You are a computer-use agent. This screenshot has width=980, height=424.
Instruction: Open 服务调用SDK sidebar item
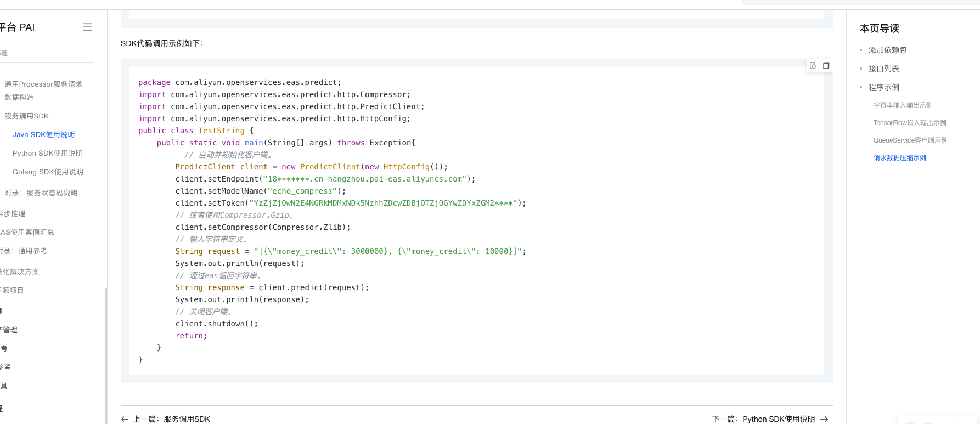(x=26, y=116)
